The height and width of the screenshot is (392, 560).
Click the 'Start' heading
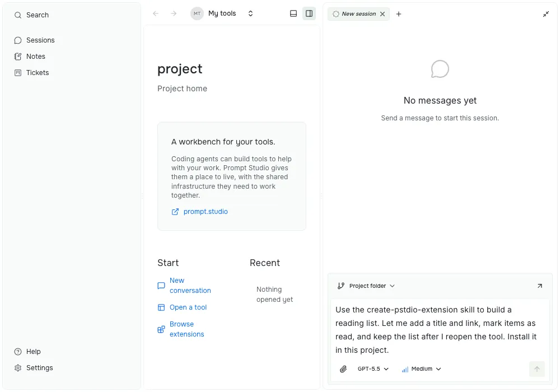point(168,263)
